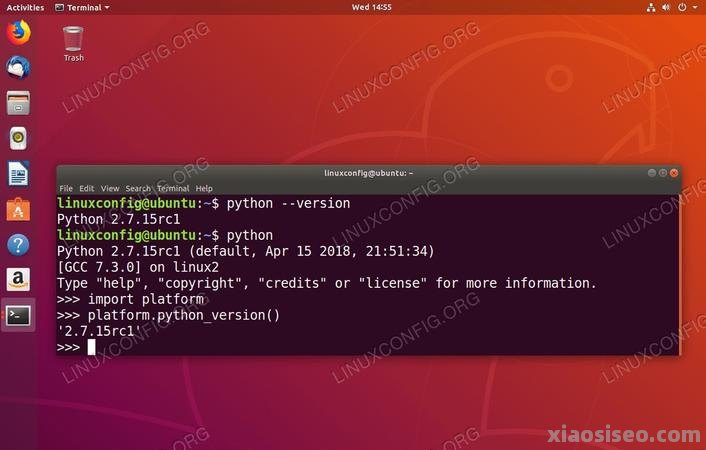The height and width of the screenshot is (450, 706).
Task: Open Rhythmbox music player in dock
Action: (x=18, y=138)
